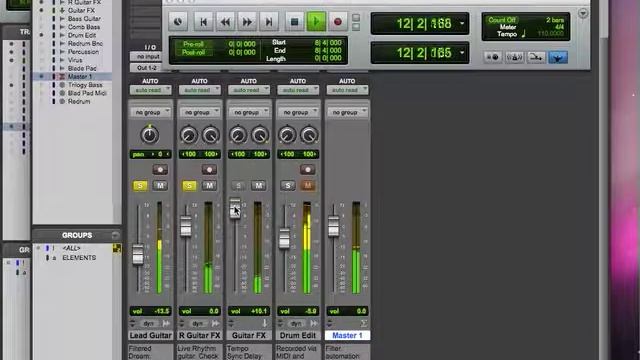Toggle the Tempo Ruler conductor button
Image resolution: width=640 pixels, height=360 pixels.
pyautogui.click(x=536, y=57)
